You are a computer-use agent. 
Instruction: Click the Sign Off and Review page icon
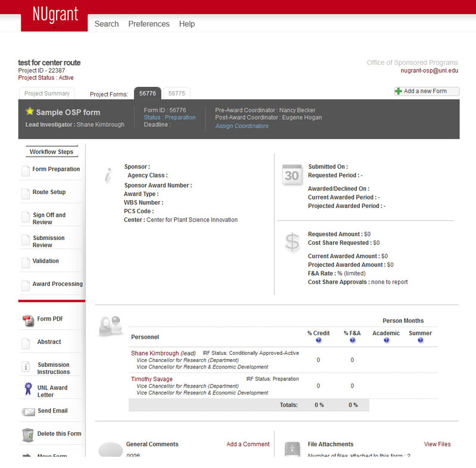[x=26, y=217]
